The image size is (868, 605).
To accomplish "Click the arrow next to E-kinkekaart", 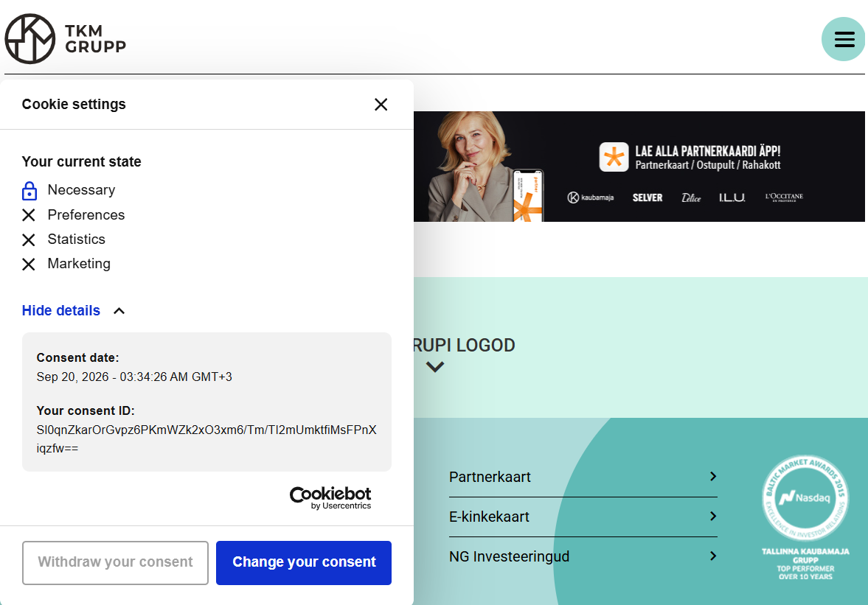I will 713,516.
